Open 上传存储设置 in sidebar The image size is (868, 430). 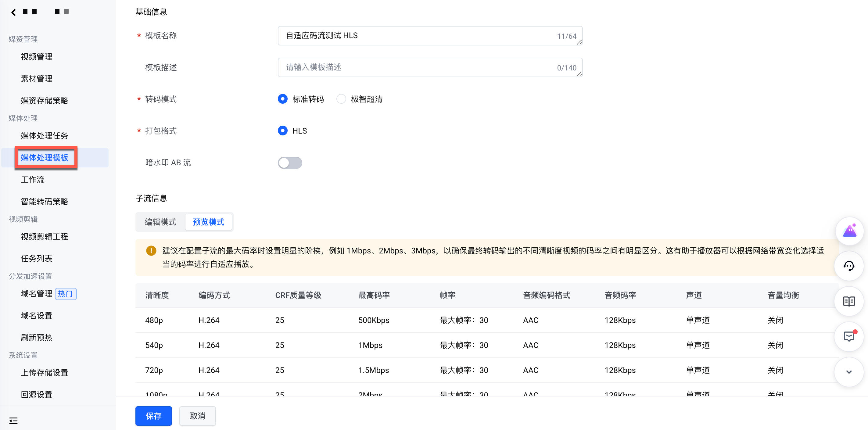click(x=45, y=372)
